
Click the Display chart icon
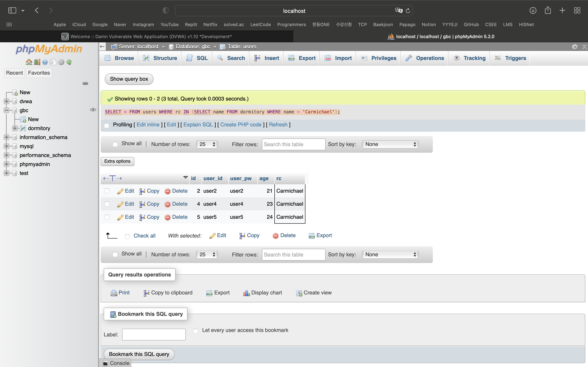point(246,293)
